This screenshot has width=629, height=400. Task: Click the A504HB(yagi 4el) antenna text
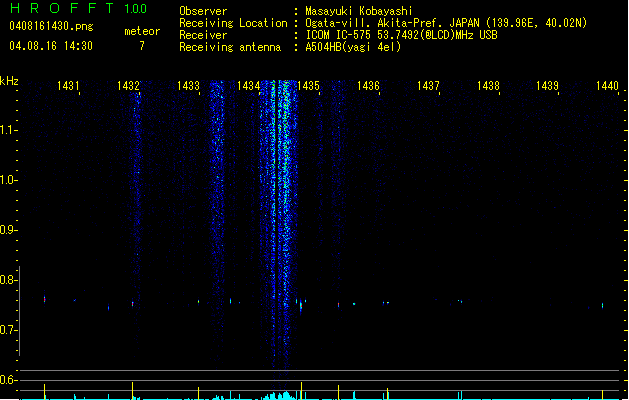pos(353,47)
